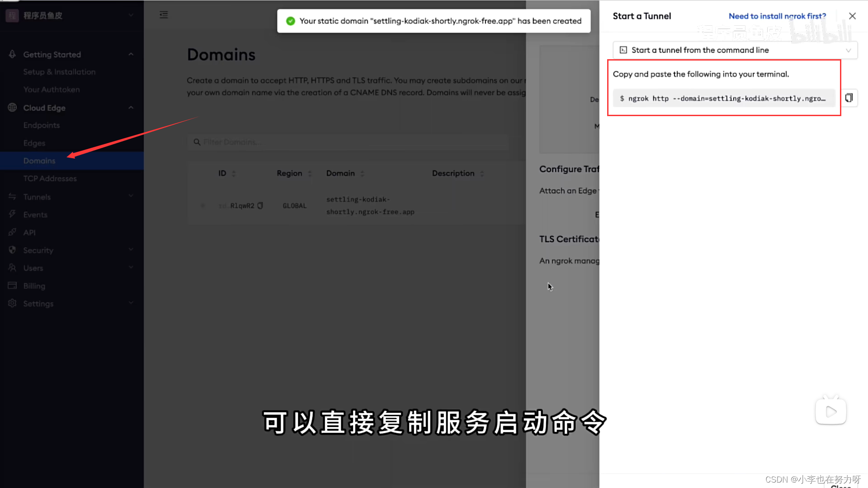
Task: Copy the domain ID RlqwR2
Action: [260, 206]
